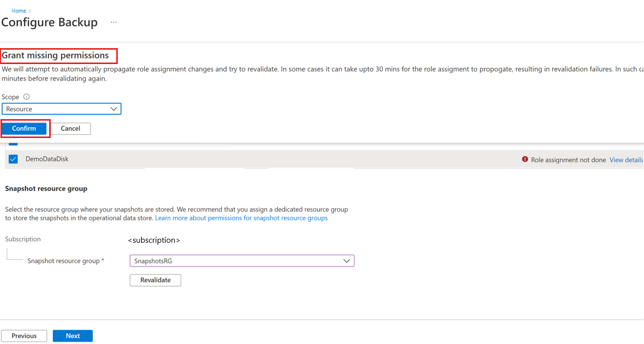Click the red role assignment error icon
The image size is (644, 344).
coord(525,159)
